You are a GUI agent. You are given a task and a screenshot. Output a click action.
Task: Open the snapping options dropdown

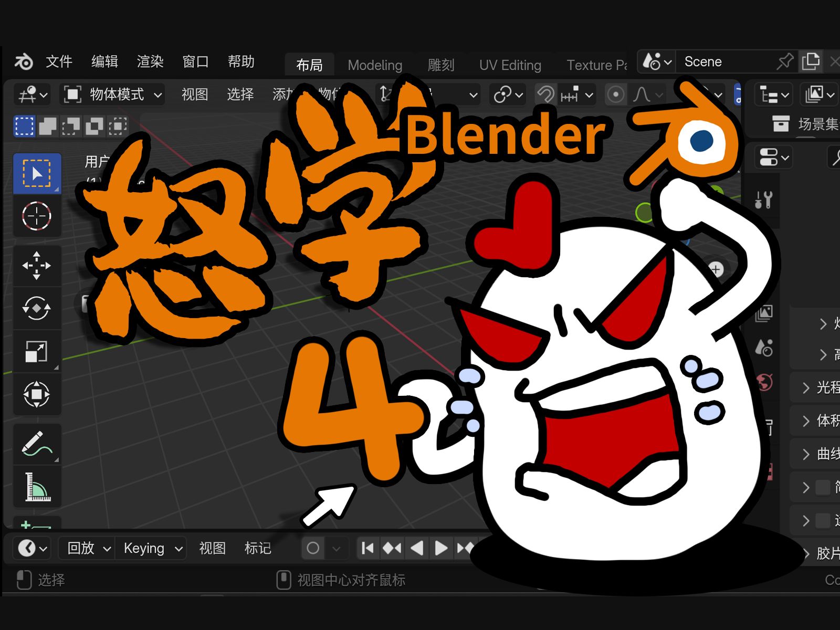click(576, 95)
